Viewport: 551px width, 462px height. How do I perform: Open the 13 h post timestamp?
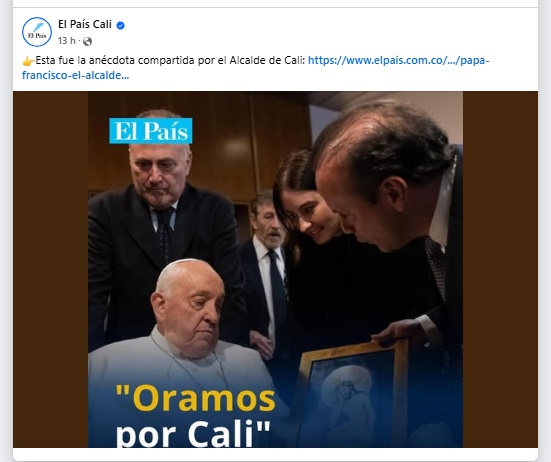[x=67, y=41]
